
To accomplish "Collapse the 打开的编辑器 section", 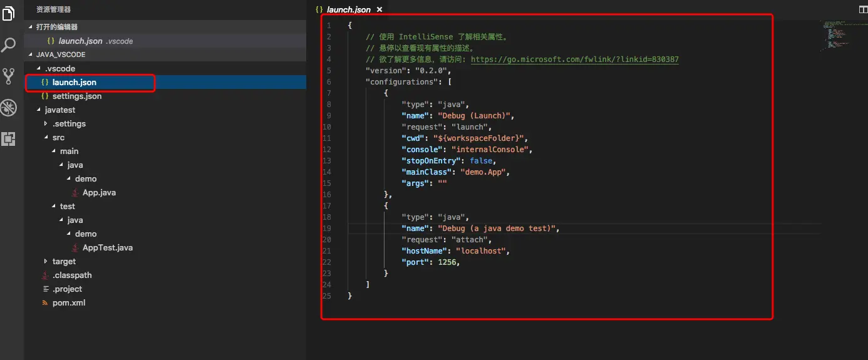I will click(31, 27).
